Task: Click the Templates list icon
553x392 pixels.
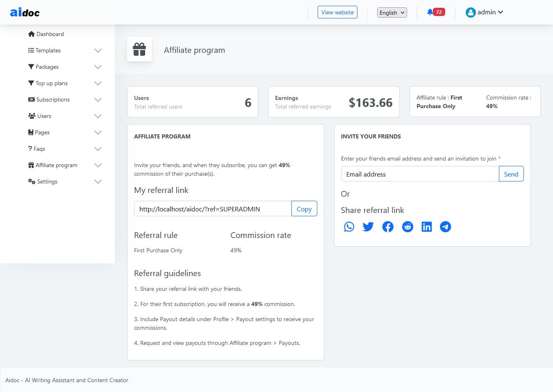Action: 31,50
